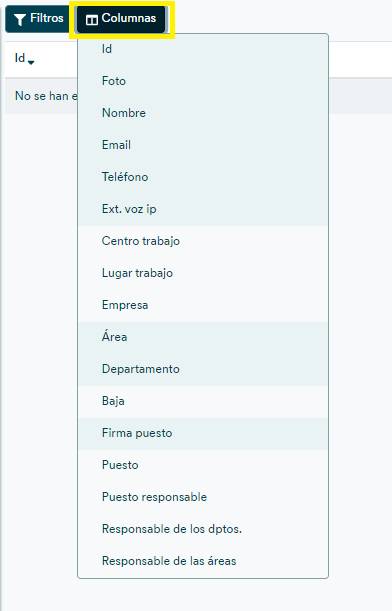392x611 pixels.
Task: Click the funnel icon in Filtros
Action: (x=19, y=19)
